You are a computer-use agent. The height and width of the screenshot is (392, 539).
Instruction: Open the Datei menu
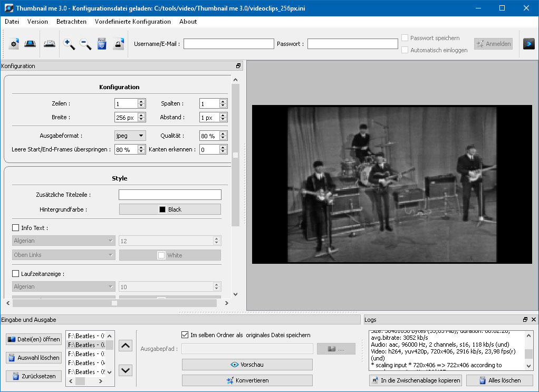tap(12, 21)
